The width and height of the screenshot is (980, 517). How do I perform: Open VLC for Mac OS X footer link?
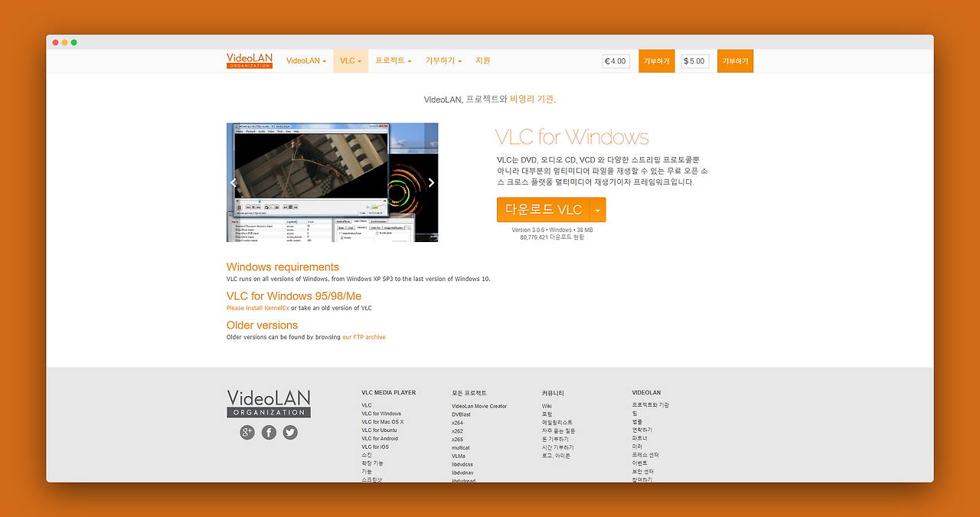[x=383, y=422]
